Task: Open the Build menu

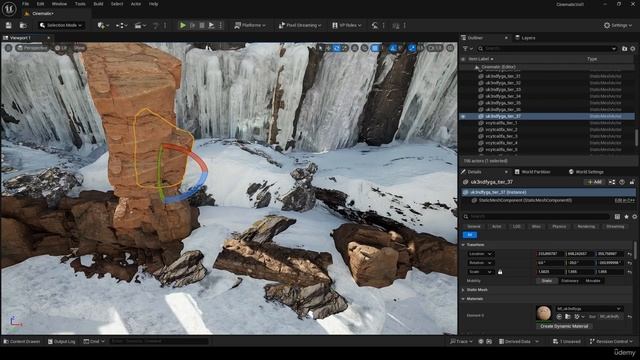Action: (x=98, y=4)
